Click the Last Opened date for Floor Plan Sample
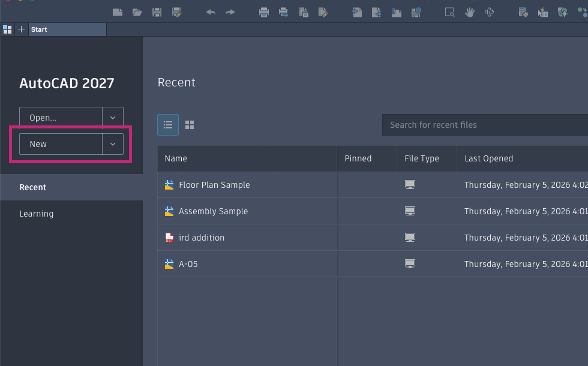 pos(526,185)
